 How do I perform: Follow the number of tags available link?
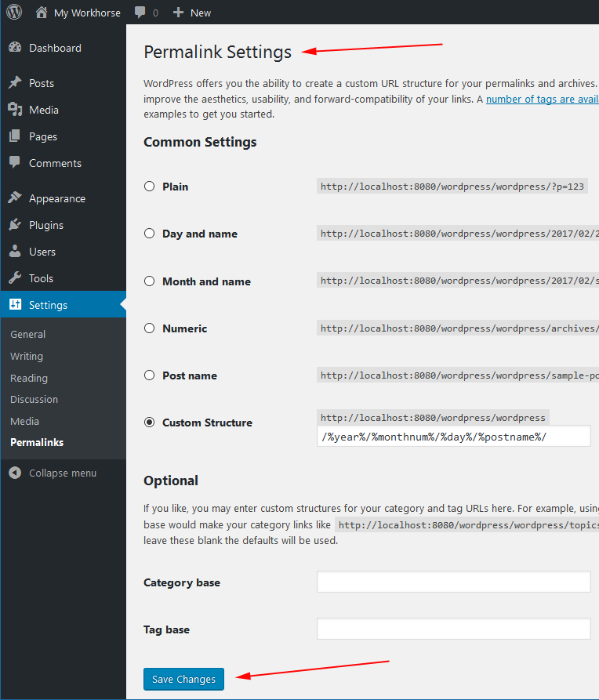[543, 99]
